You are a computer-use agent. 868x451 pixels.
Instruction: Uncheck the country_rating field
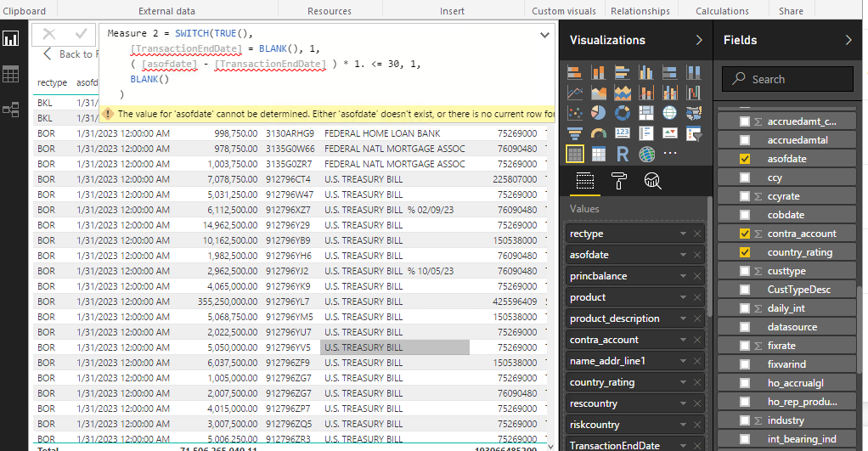(x=745, y=252)
